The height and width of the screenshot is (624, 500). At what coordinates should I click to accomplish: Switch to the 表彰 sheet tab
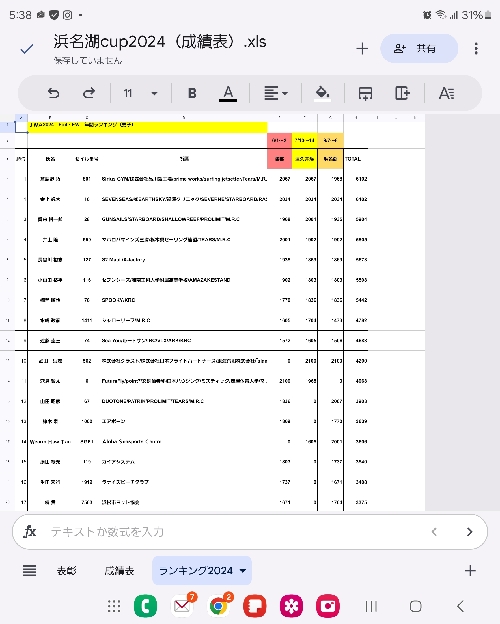pyautogui.click(x=66, y=571)
